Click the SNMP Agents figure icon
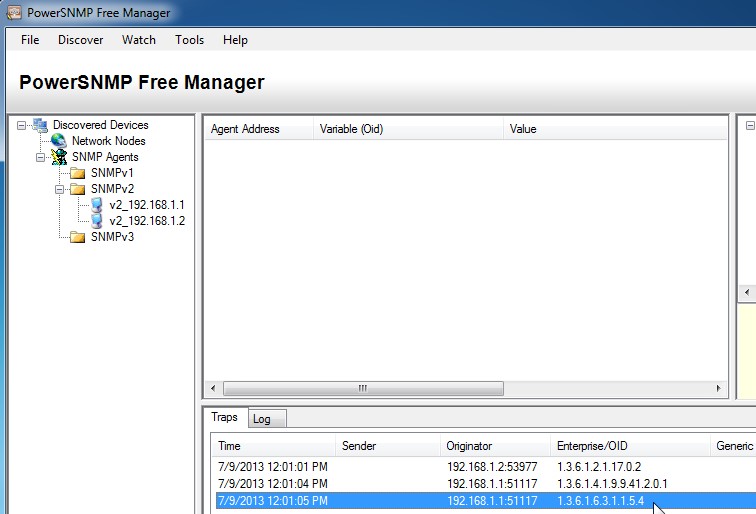This screenshot has height=514, width=756. 59,157
